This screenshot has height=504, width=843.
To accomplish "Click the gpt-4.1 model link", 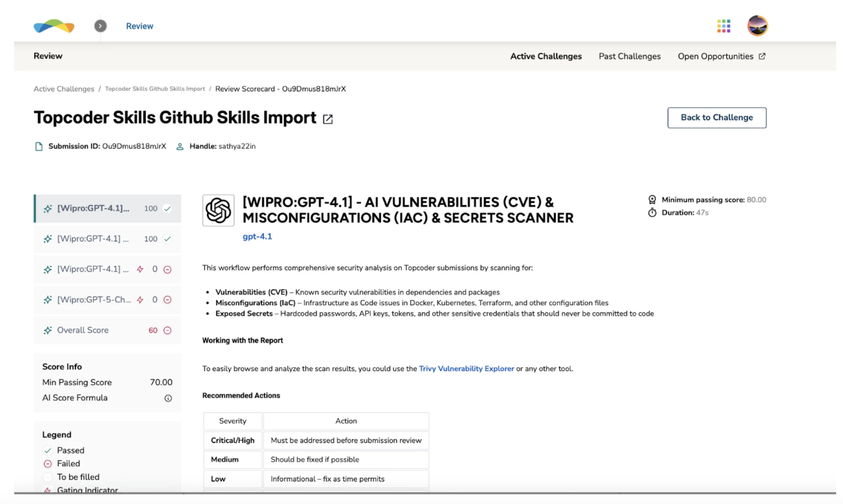I will 257,236.
